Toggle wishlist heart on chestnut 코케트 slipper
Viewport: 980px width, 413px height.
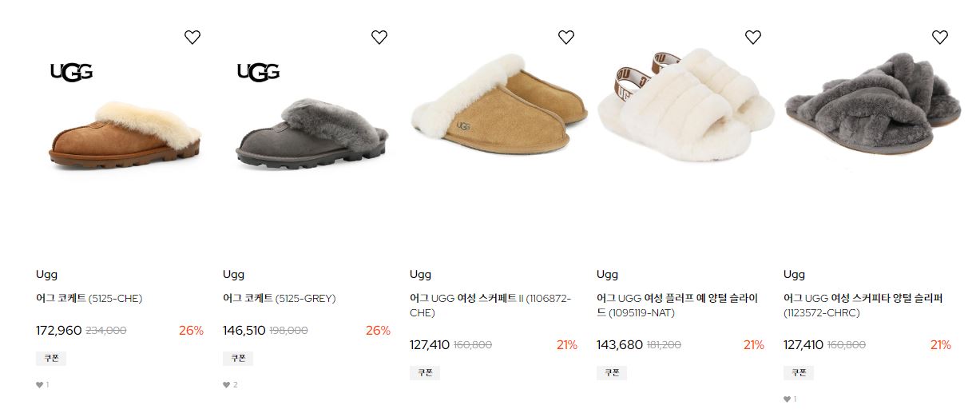click(x=192, y=37)
